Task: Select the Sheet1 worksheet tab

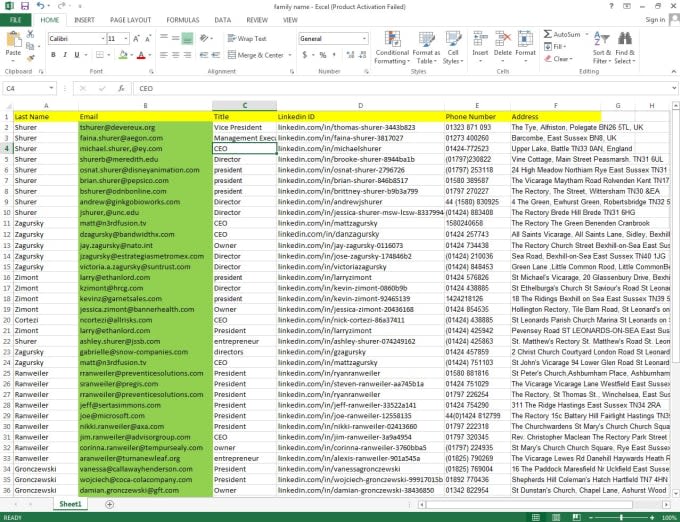Action: [70, 504]
